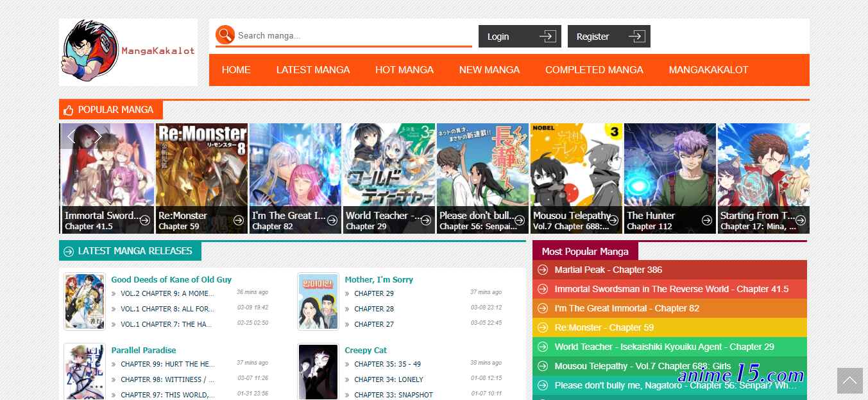This screenshot has height=400, width=868.
Task: Click arrow icon beside Mousou Telepathy sidebar row
Action: pyautogui.click(x=543, y=366)
